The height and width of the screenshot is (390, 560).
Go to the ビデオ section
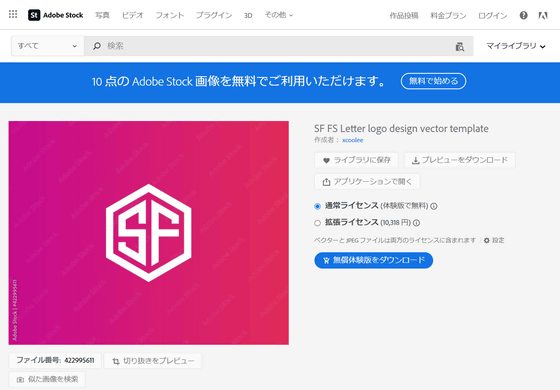click(132, 15)
